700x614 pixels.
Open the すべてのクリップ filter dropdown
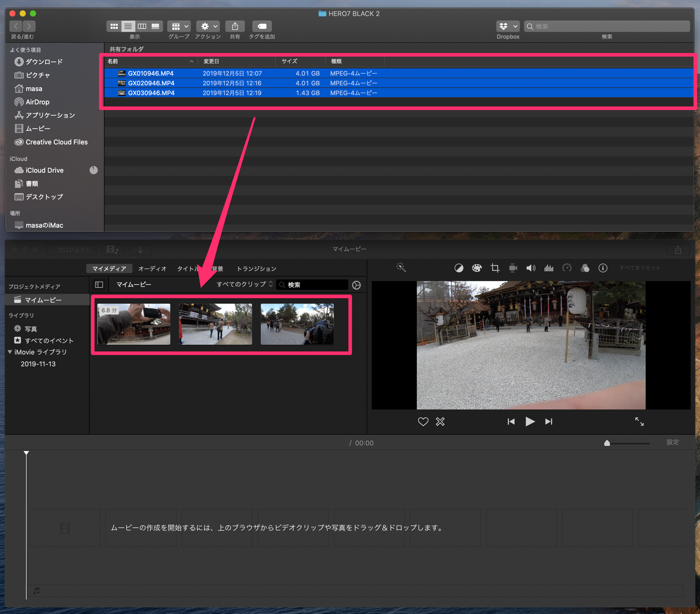pos(245,284)
